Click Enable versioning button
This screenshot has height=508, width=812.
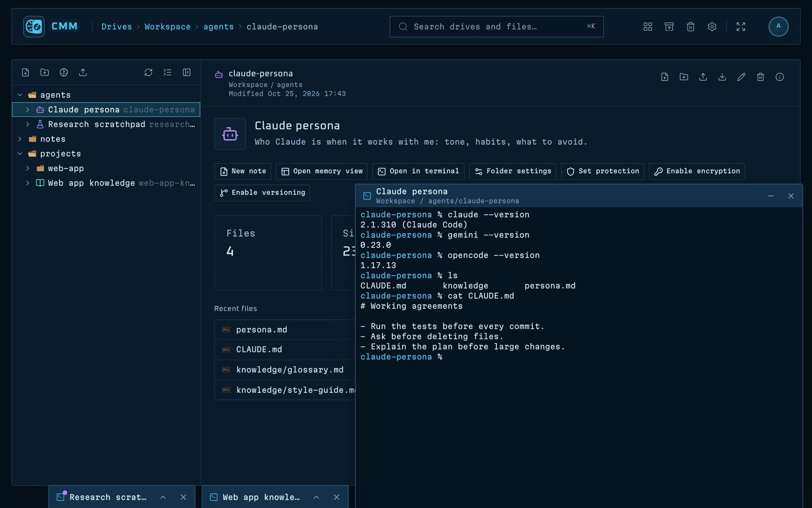click(x=262, y=193)
